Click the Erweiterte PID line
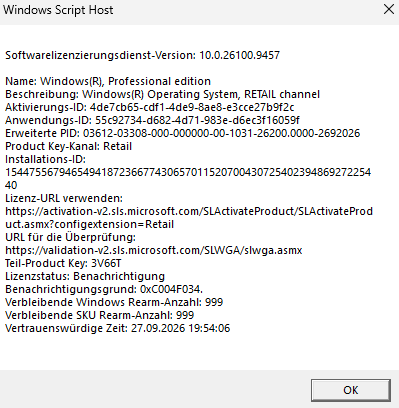The image size is (399, 408). 183,133
